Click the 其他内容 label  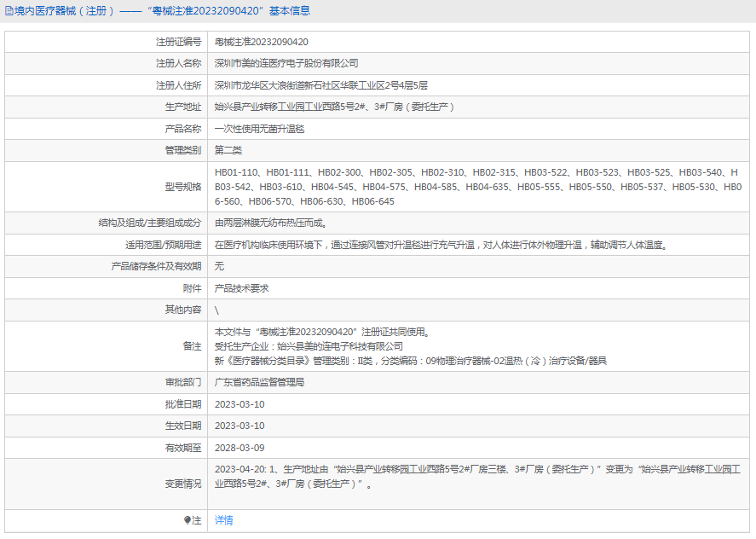click(x=183, y=310)
